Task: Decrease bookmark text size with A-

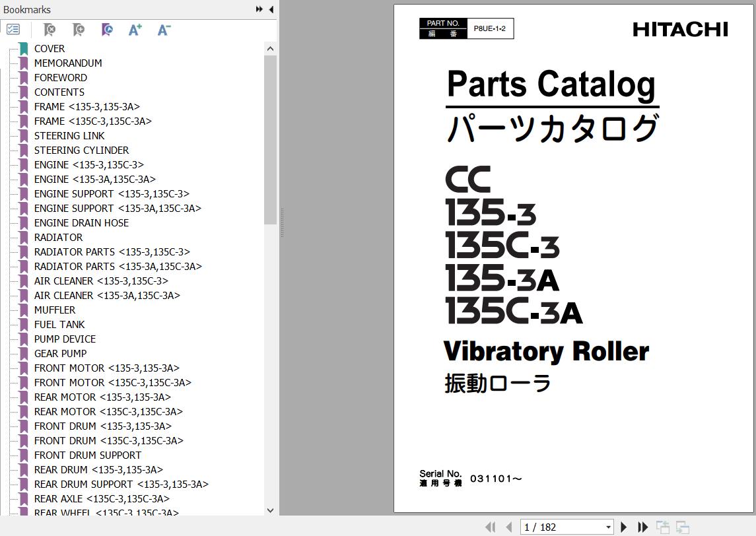Action: pos(164,30)
